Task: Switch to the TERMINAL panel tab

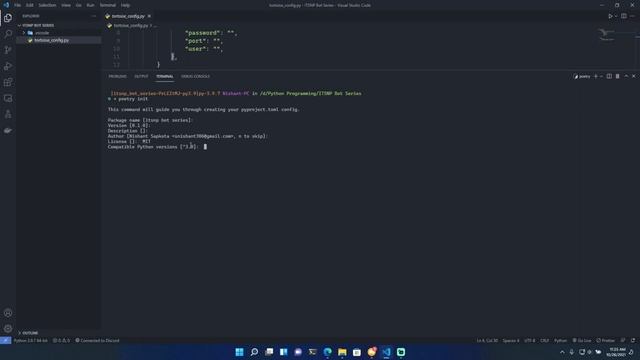Action: click(x=164, y=76)
